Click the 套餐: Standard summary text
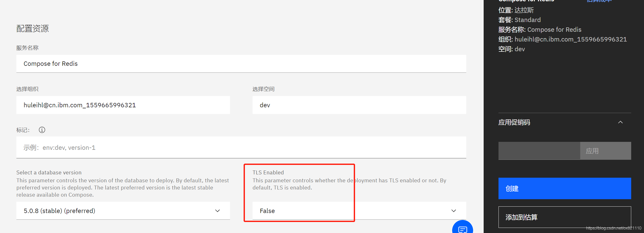 tap(520, 20)
